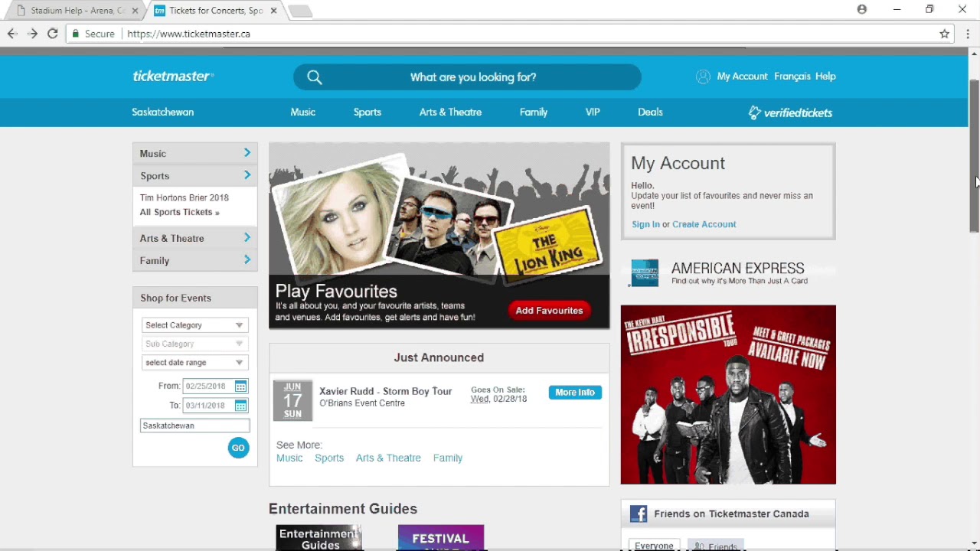980x551 pixels.
Task: Click the browser forward arrow
Action: [x=32, y=34]
